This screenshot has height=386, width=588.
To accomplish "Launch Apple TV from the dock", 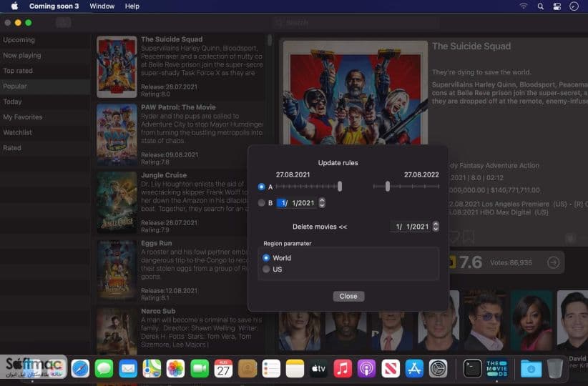I will (319, 369).
